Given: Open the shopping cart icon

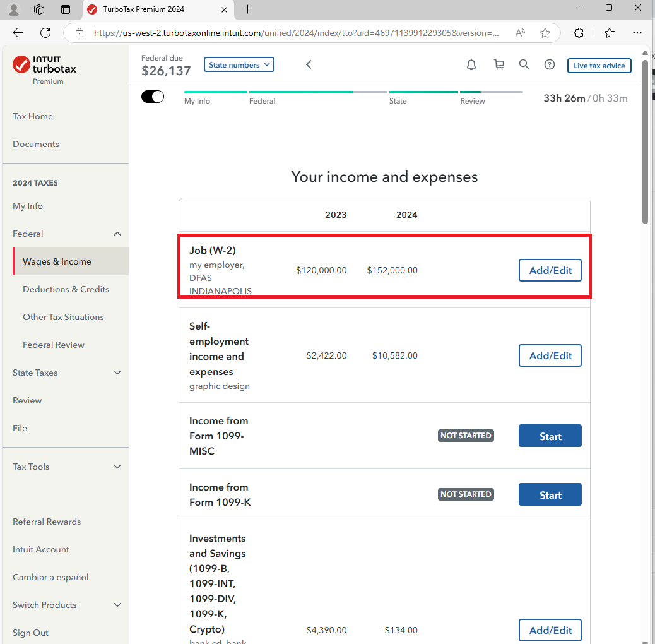Looking at the screenshot, I should point(499,65).
